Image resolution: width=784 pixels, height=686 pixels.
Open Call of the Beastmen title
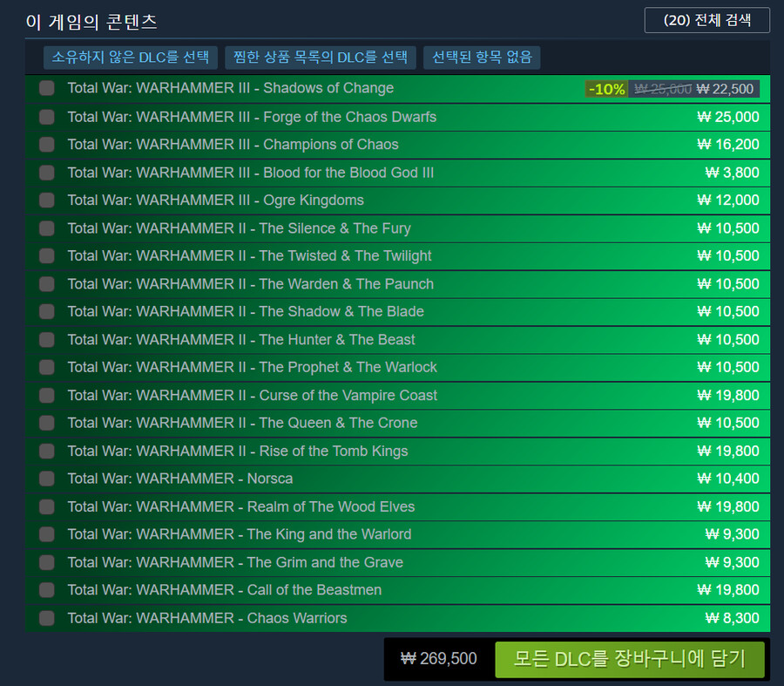pyautogui.click(x=225, y=590)
